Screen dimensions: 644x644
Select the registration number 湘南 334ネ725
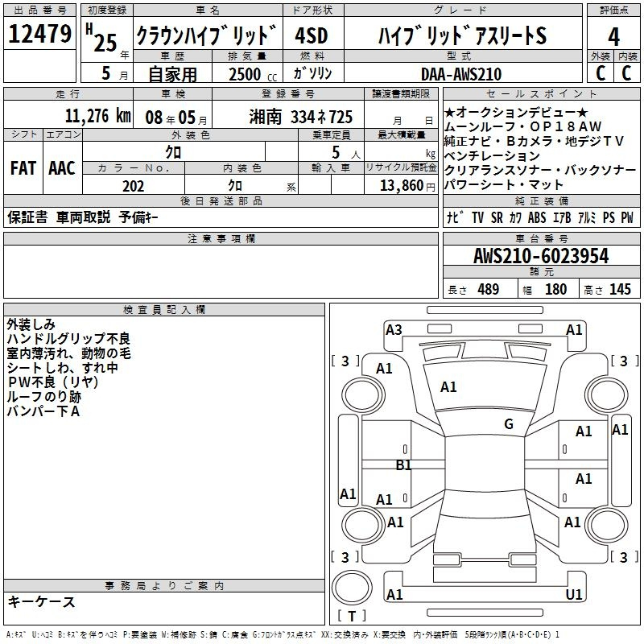pos(300,117)
